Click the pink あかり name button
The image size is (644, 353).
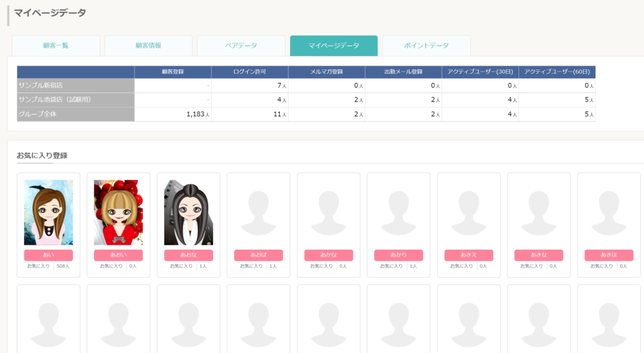pos(398,255)
